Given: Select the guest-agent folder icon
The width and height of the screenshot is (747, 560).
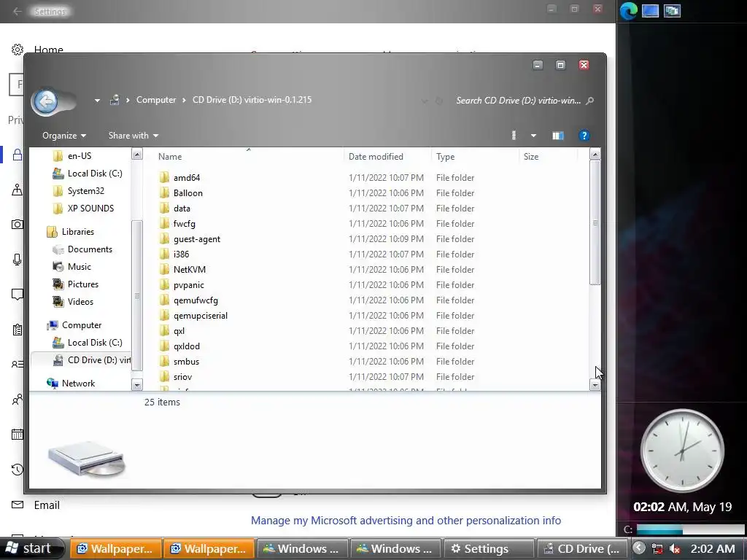Looking at the screenshot, I should (164, 239).
